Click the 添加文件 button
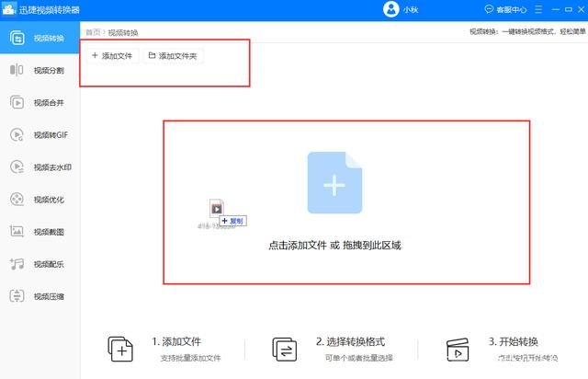The width and height of the screenshot is (588, 379). [x=112, y=56]
